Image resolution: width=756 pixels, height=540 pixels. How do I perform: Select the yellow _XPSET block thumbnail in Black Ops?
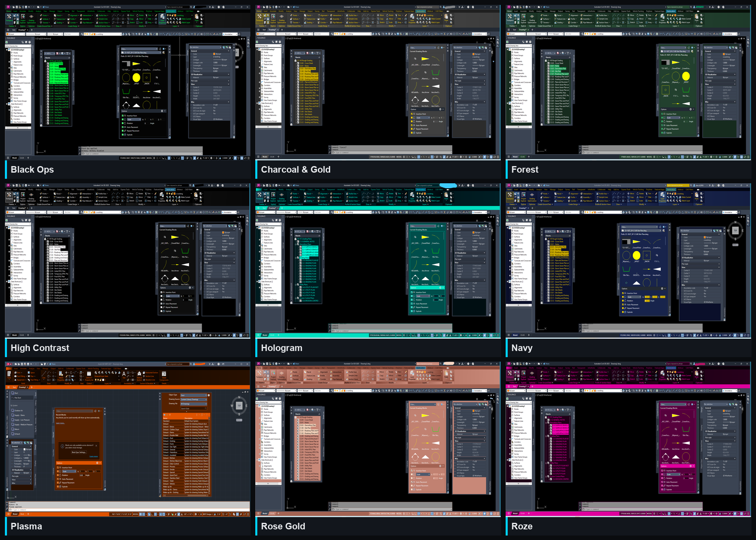point(136,77)
